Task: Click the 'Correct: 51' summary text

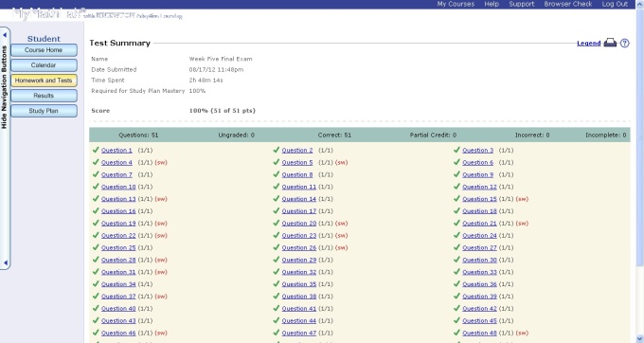Action: [334, 135]
